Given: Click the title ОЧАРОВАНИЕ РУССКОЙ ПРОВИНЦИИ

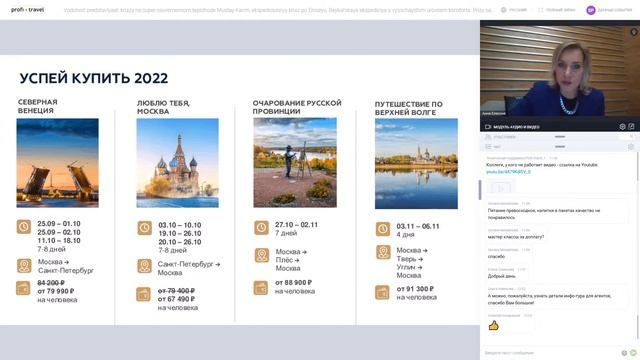Looking at the screenshot, I should [x=297, y=107].
